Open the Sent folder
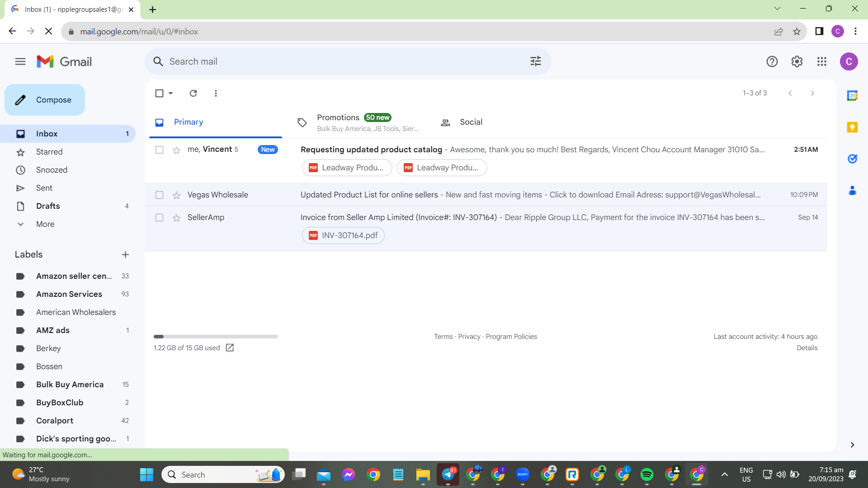This screenshot has height=488, width=868. click(x=68, y=188)
